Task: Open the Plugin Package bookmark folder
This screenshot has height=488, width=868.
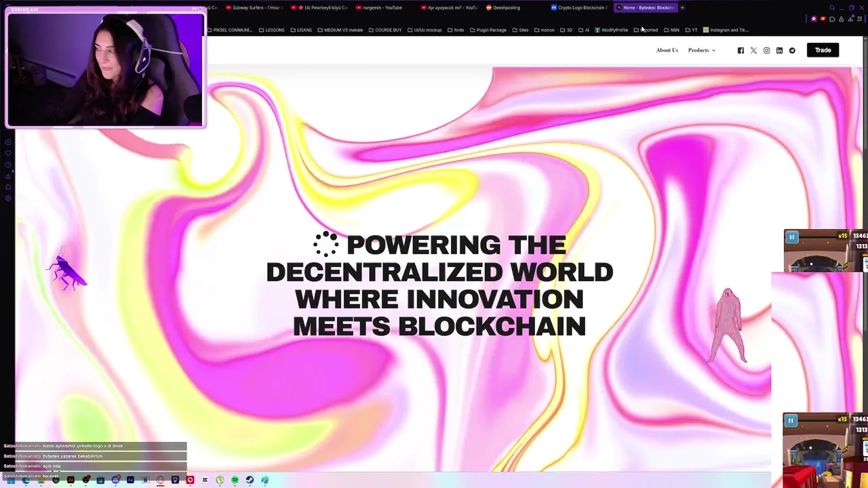Action: pos(488,30)
